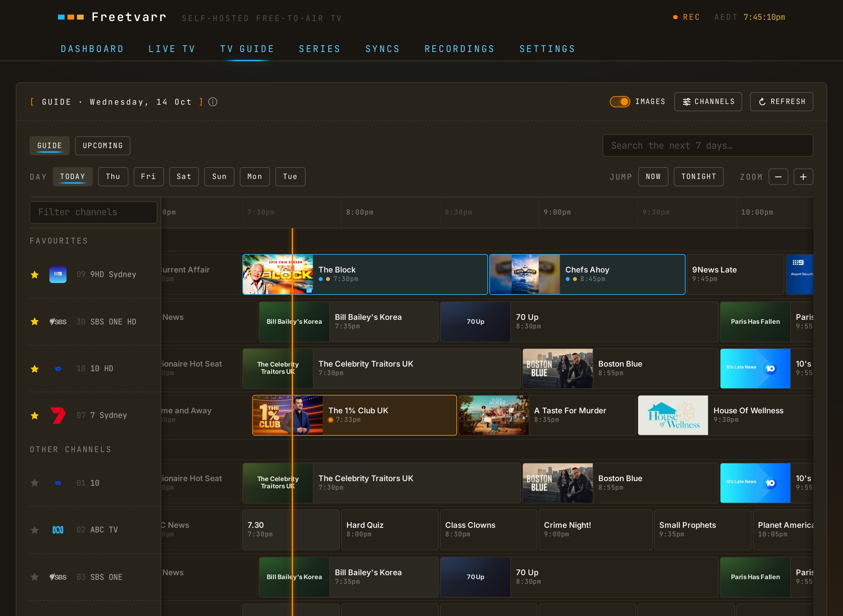Screen dimensions: 843x616
Task: Toggle the 10 HD favourite star
Action: [35, 369]
